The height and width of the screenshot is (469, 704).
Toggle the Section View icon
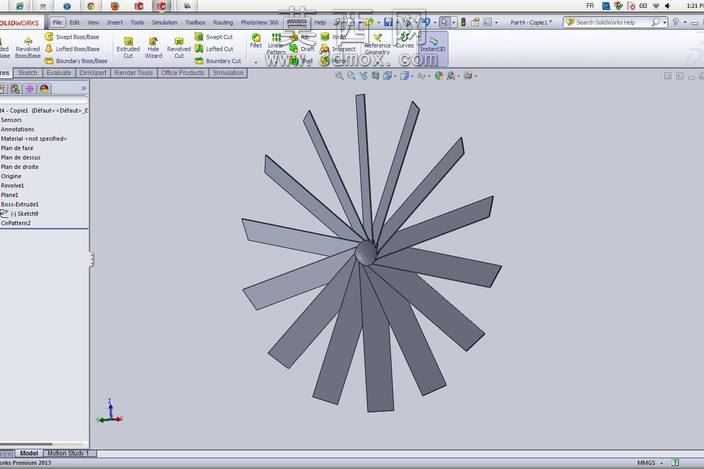tap(375, 76)
